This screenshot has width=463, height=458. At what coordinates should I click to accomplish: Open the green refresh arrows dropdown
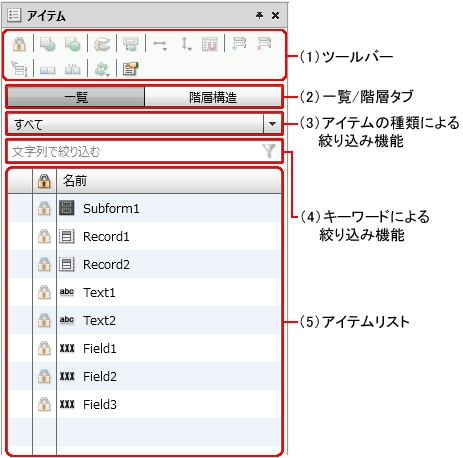click(x=102, y=69)
